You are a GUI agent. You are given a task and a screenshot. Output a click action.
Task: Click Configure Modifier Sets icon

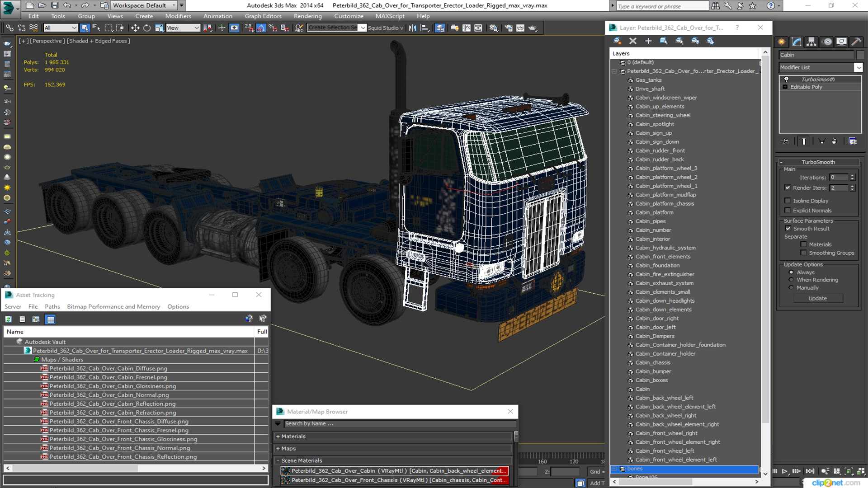853,141
